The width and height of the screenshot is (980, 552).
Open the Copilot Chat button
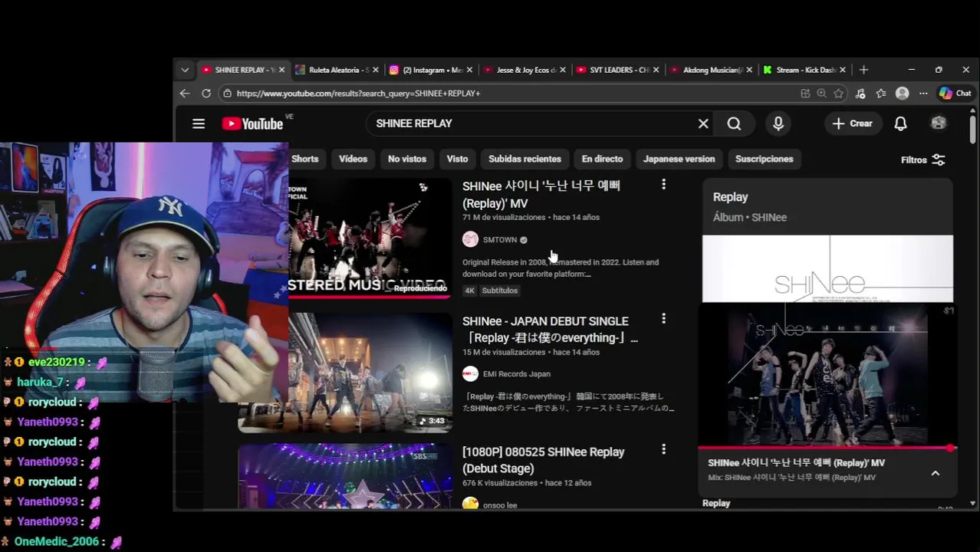point(955,93)
